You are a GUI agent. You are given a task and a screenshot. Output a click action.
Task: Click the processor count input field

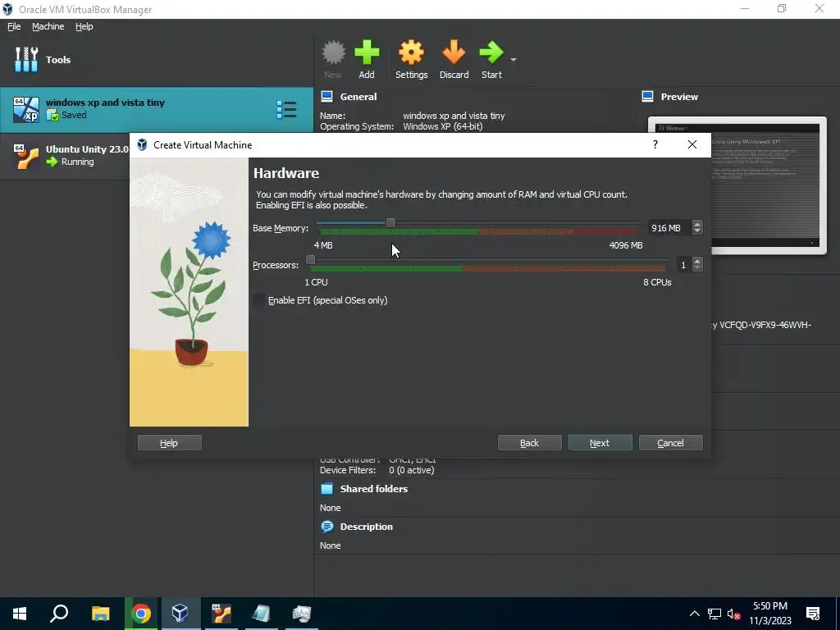pos(683,265)
